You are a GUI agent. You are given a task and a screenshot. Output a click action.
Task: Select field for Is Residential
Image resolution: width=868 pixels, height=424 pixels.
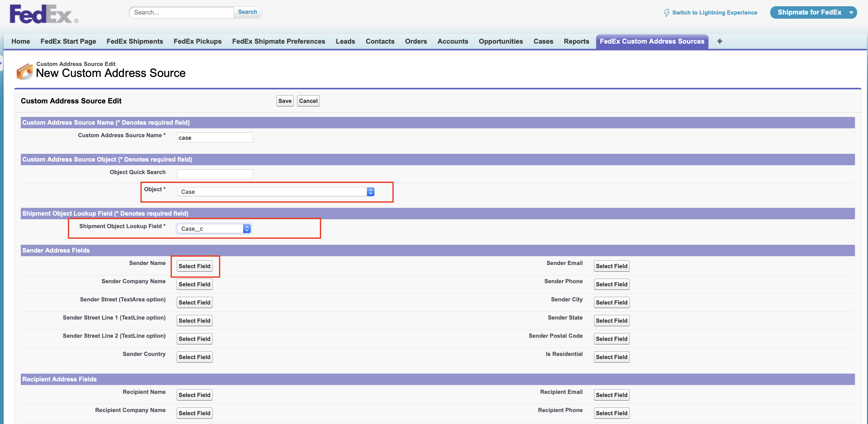pyautogui.click(x=612, y=357)
